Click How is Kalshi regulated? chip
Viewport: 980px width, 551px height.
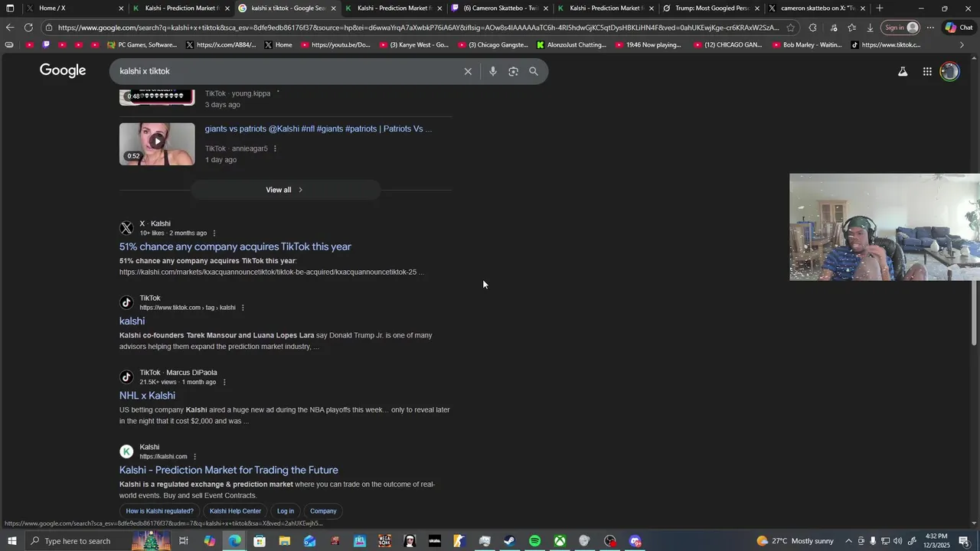(160, 511)
